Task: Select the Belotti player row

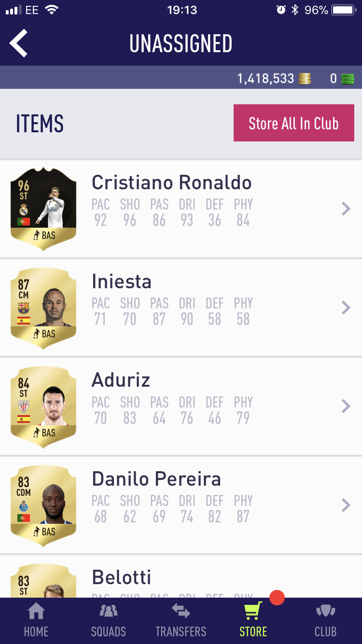Action: [181, 576]
